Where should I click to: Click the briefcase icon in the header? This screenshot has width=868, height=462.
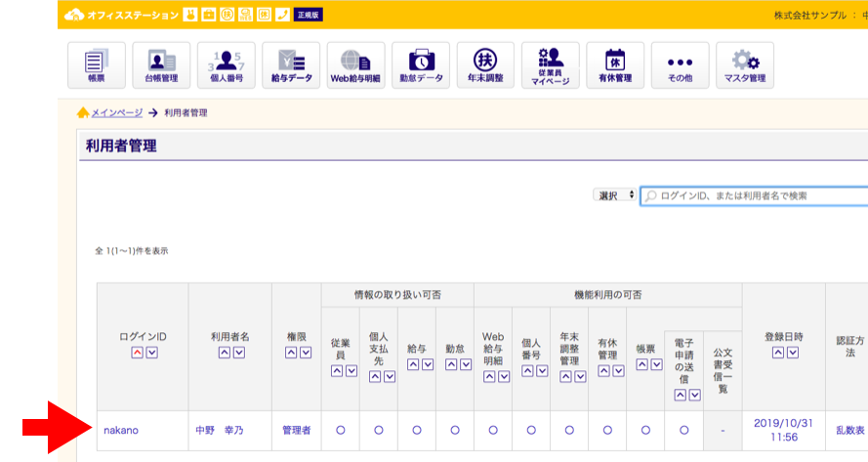point(209,15)
